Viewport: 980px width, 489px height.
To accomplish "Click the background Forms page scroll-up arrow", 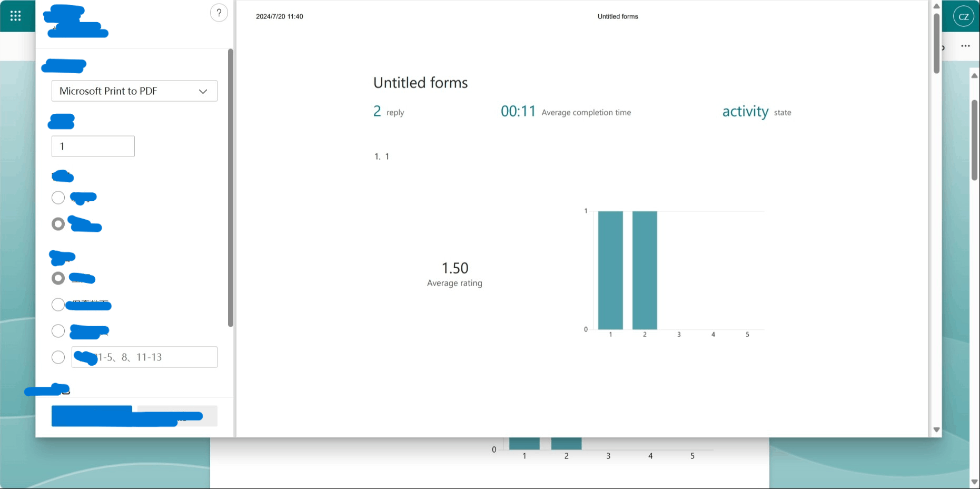I will [x=975, y=76].
